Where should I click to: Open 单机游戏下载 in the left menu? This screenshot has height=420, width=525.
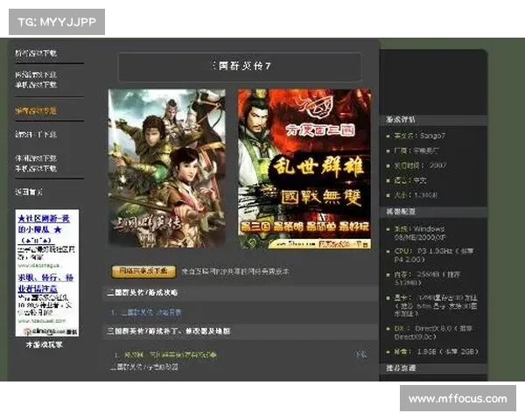coord(36,85)
